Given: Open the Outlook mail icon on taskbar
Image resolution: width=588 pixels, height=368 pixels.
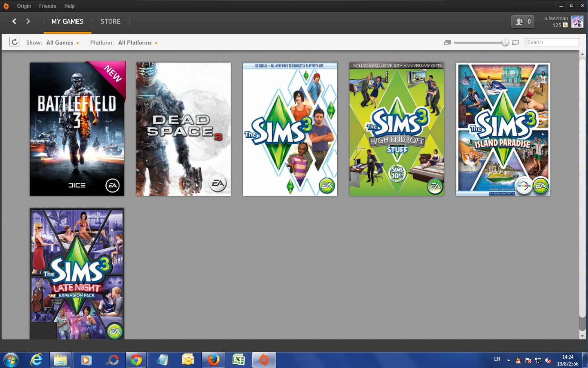Looking at the screenshot, I should [x=188, y=360].
